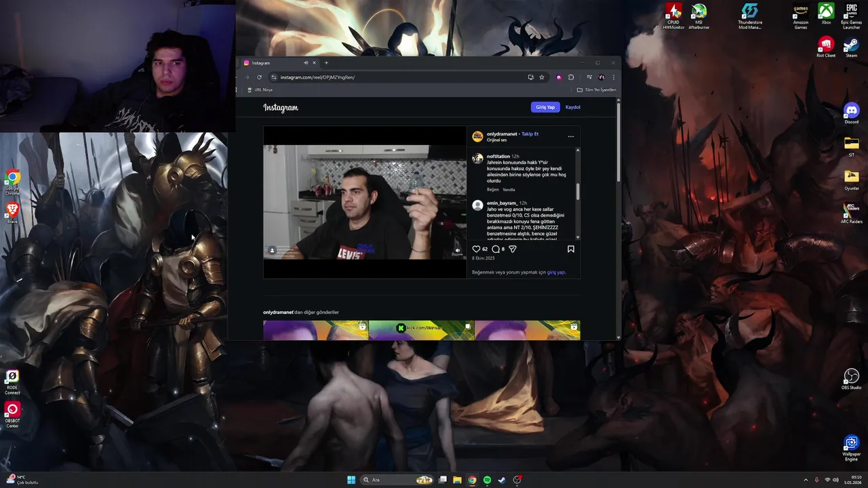
Task: Open Chrome extensions puzzle icon
Action: 571,77
